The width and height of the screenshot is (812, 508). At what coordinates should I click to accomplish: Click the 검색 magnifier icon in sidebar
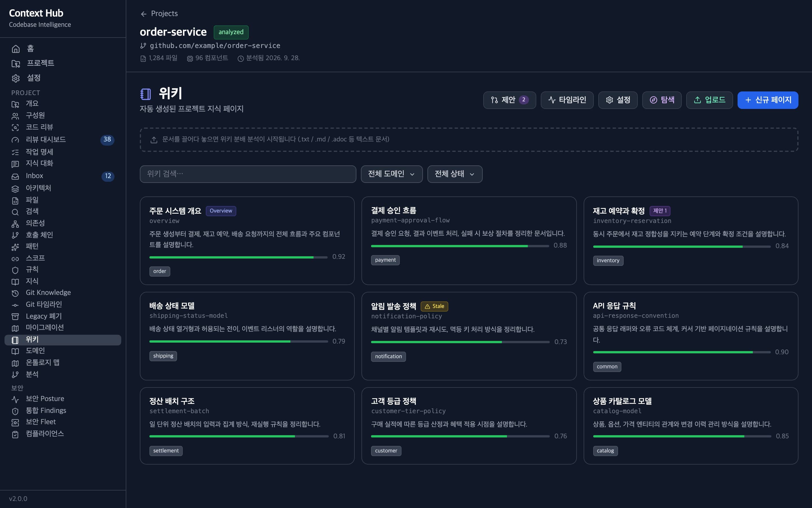pos(15,212)
